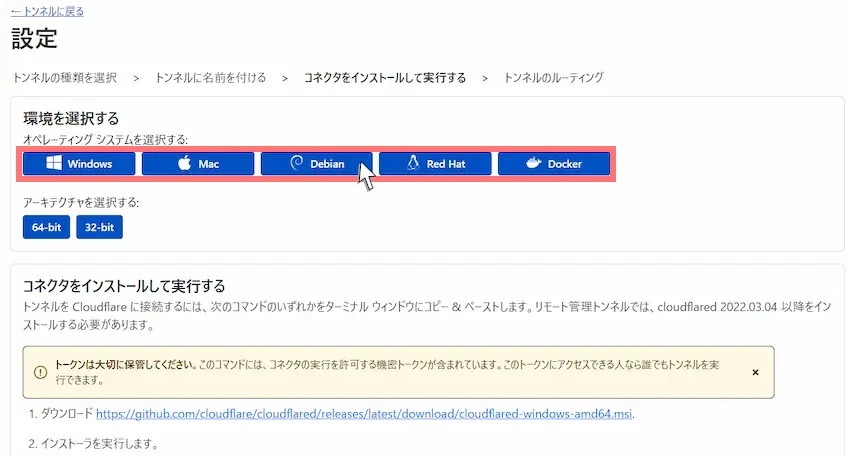Screen dimensions: 850x456
Task: Click the オペレーティング システムを選択する label
Action: click(x=105, y=140)
